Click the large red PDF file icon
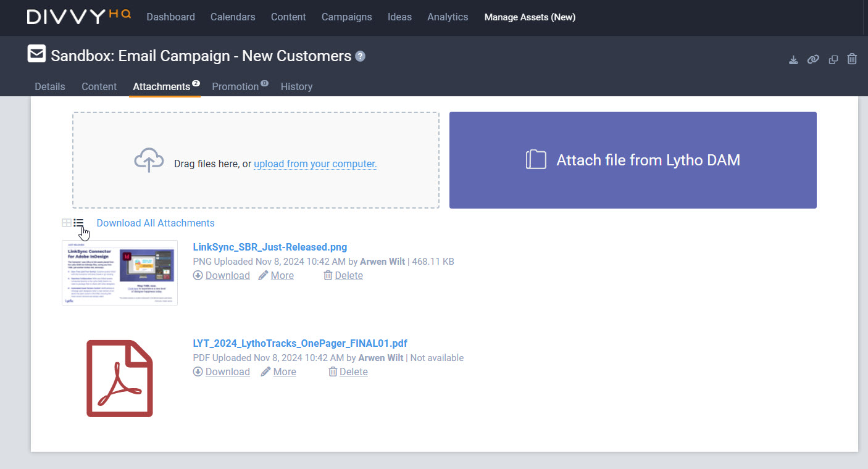The width and height of the screenshot is (868, 469). coord(120,378)
